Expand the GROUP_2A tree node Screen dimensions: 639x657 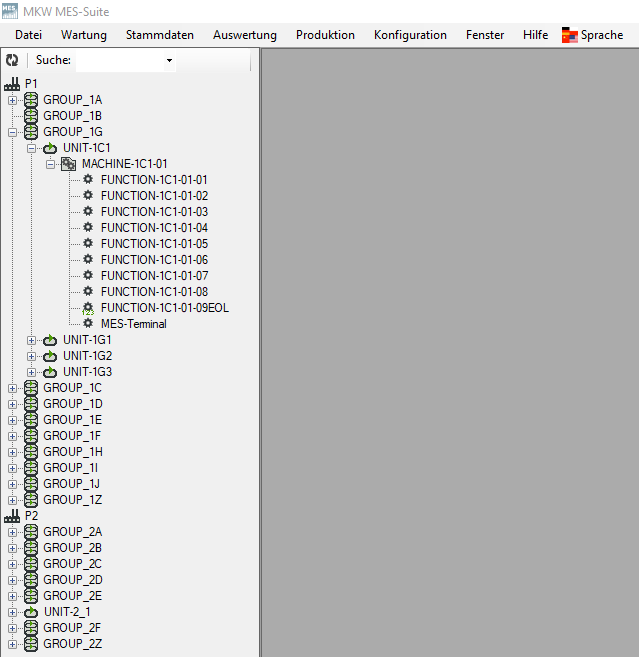[12, 532]
